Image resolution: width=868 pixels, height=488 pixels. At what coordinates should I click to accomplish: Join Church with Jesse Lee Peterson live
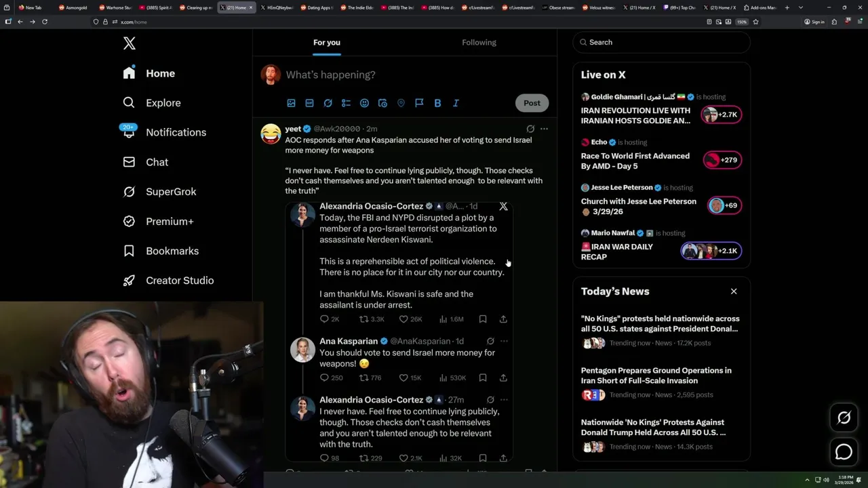661,201
